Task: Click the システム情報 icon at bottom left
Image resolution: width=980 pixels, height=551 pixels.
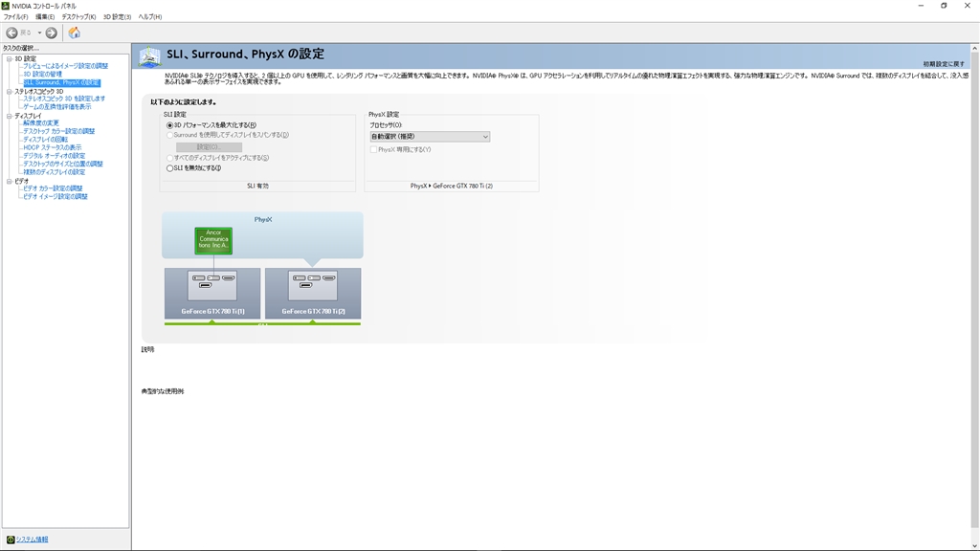Action: (x=10, y=540)
